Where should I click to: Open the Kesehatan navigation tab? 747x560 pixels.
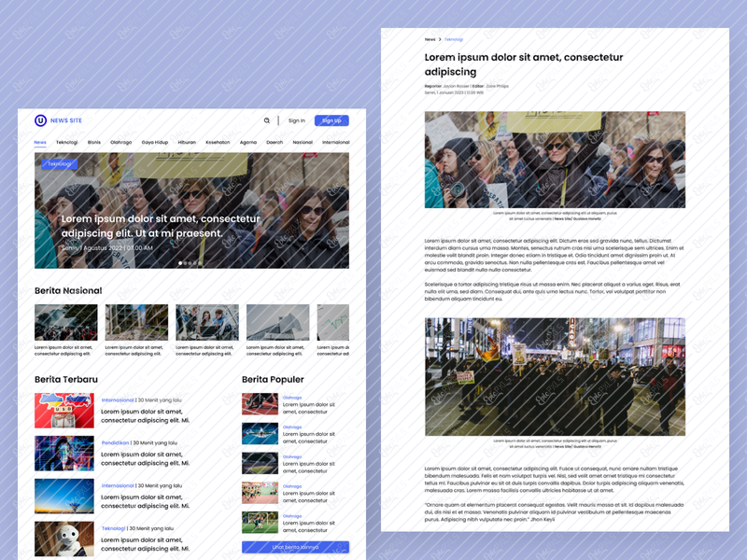[218, 142]
